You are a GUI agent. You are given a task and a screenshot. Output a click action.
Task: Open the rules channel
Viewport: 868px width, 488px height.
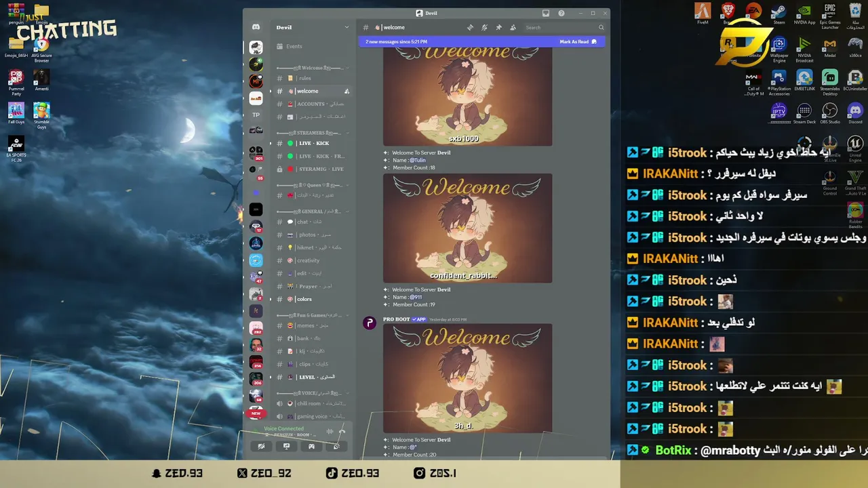[313, 78]
